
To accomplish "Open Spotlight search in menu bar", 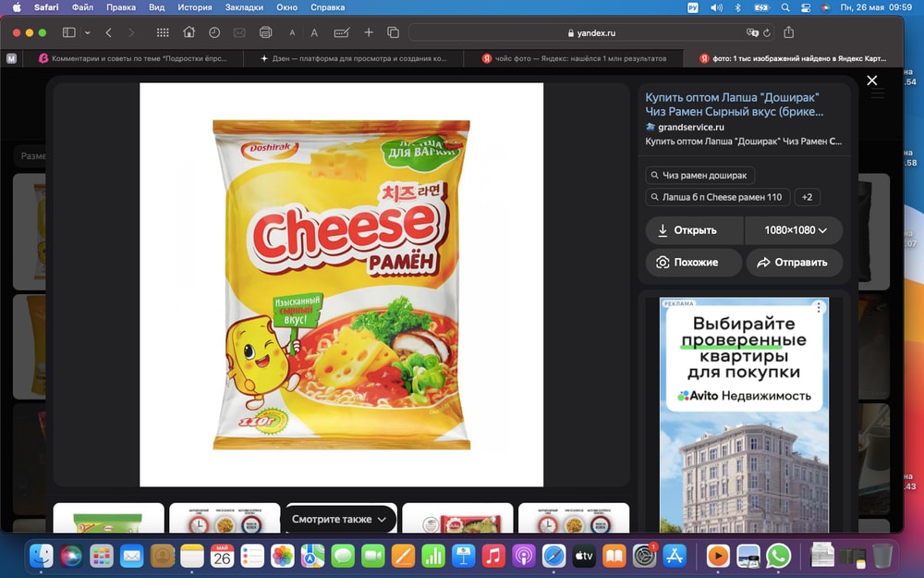I will [784, 7].
